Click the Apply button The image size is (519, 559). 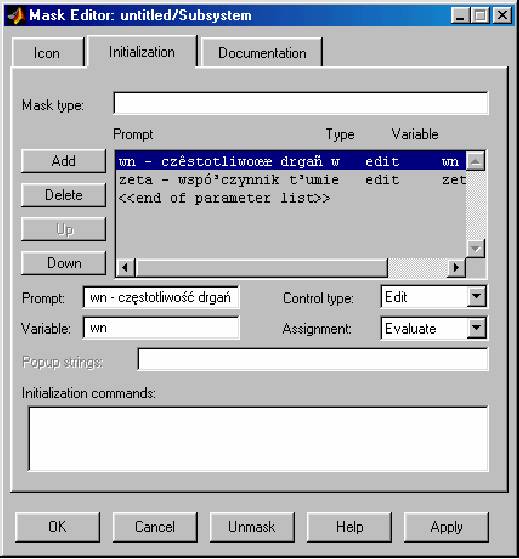[x=446, y=527]
